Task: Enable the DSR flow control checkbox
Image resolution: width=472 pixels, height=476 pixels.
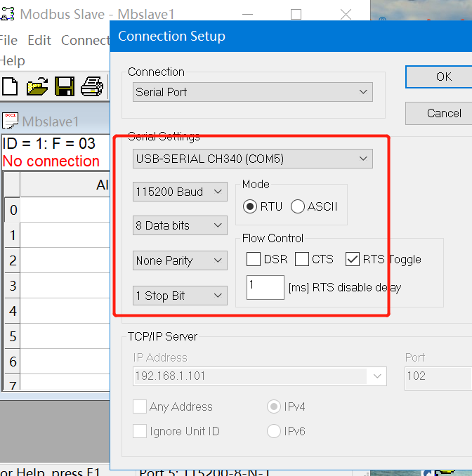Action: tap(254, 259)
